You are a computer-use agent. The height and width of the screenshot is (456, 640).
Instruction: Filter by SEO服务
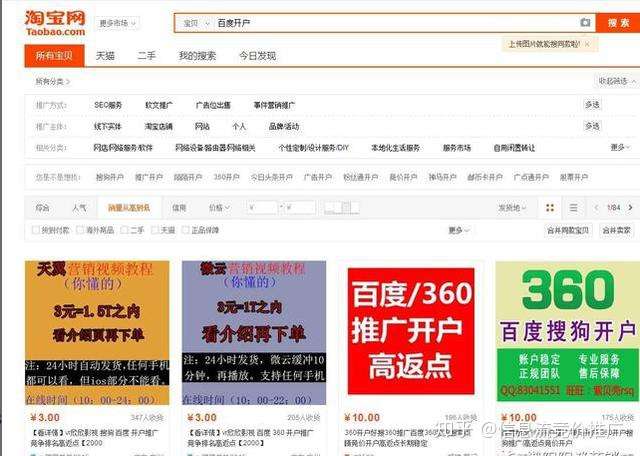[x=108, y=105]
